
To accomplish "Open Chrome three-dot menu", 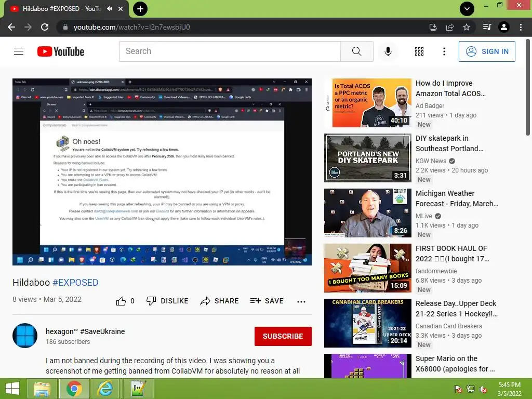I will [521, 27].
